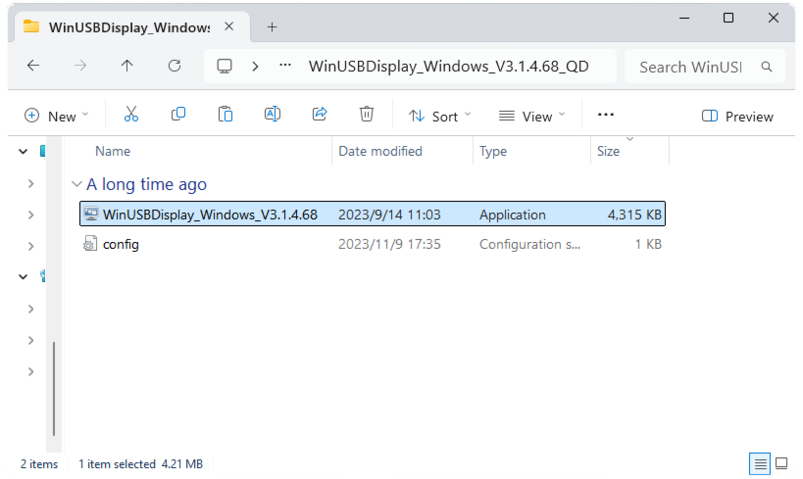The height and width of the screenshot is (479, 803).
Task: Go up one folder level
Action: [127, 66]
